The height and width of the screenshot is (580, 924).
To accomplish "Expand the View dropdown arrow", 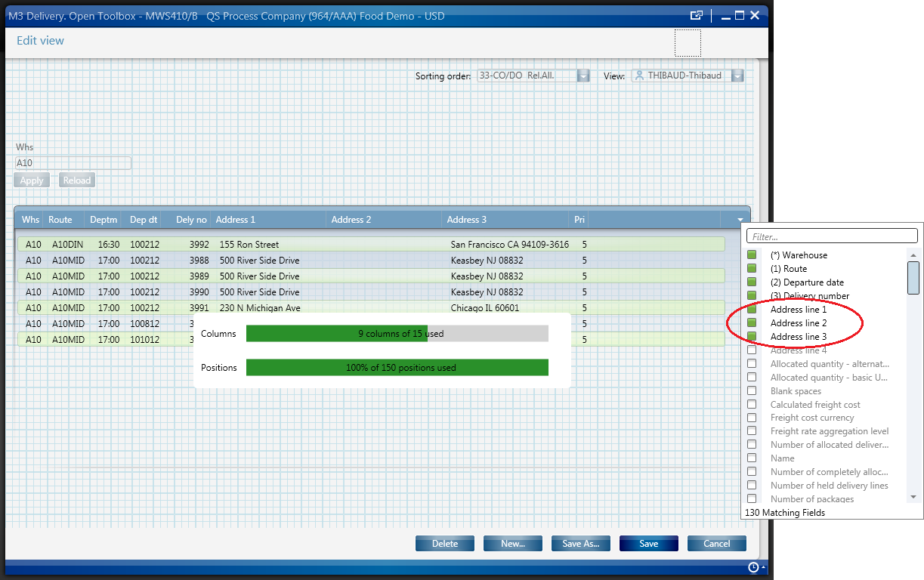I will click(x=737, y=76).
